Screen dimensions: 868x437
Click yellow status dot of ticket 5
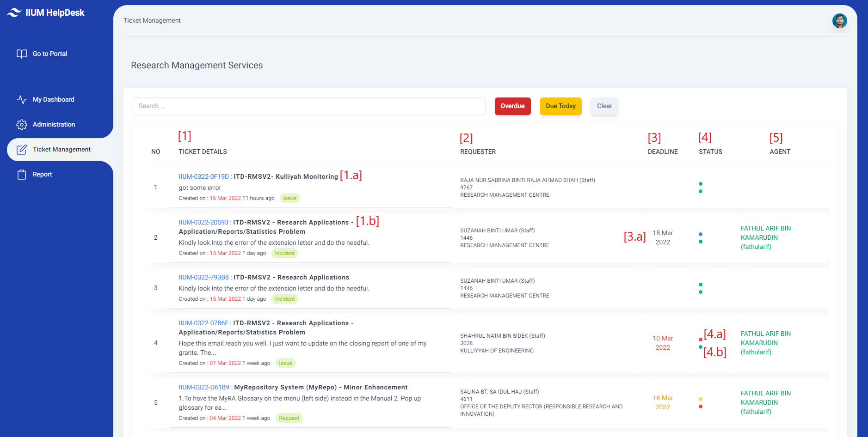pyautogui.click(x=701, y=399)
